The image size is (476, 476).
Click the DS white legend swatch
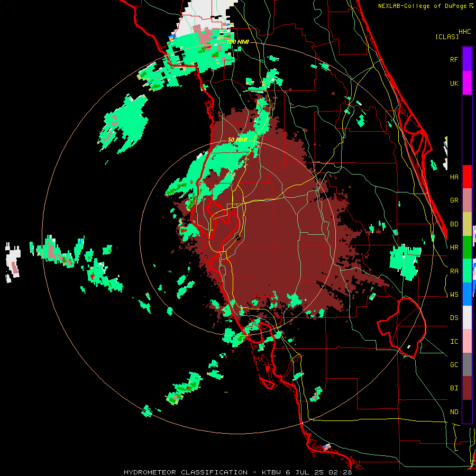[x=467, y=317]
